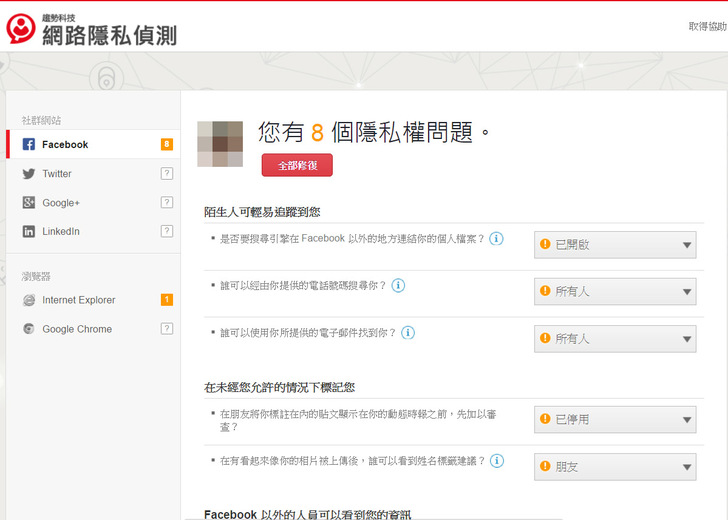The height and width of the screenshot is (520, 728).
Task: Click the 瀏覽器 sidebar heading
Action: pyautogui.click(x=36, y=276)
